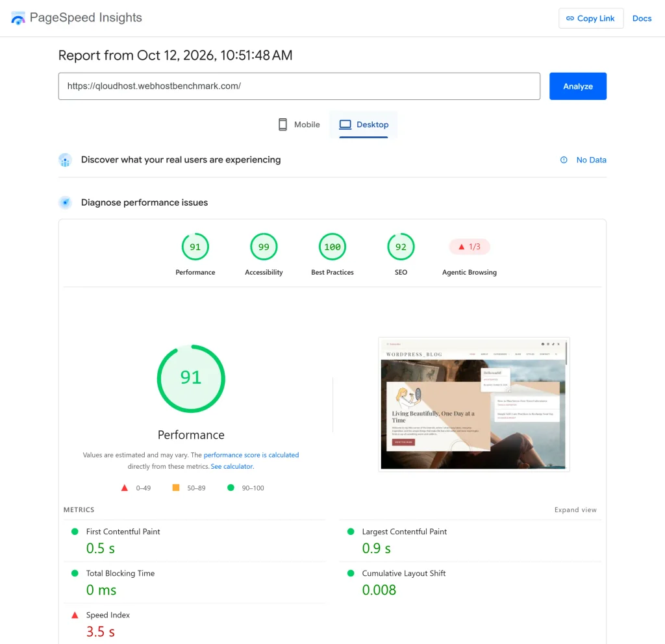The height and width of the screenshot is (644, 665).
Task: Click the red triangle in Agentic Browsing badge
Action: click(462, 247)
